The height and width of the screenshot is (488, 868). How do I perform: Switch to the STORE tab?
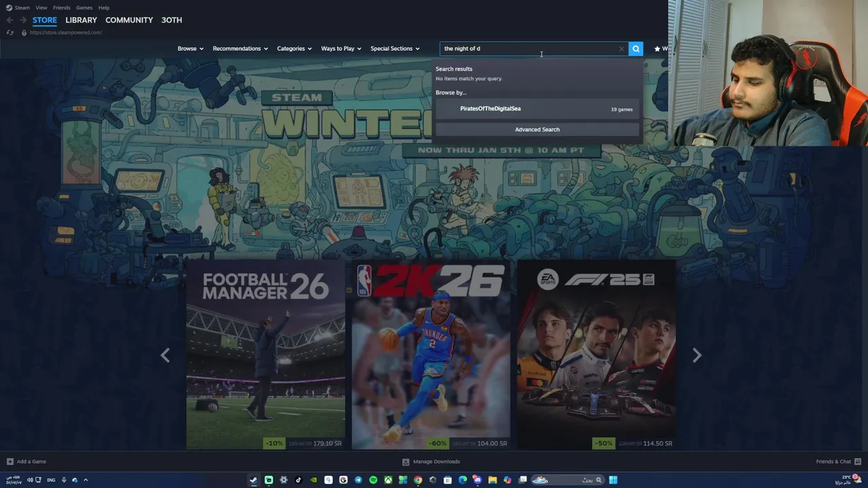click(45, 20)
